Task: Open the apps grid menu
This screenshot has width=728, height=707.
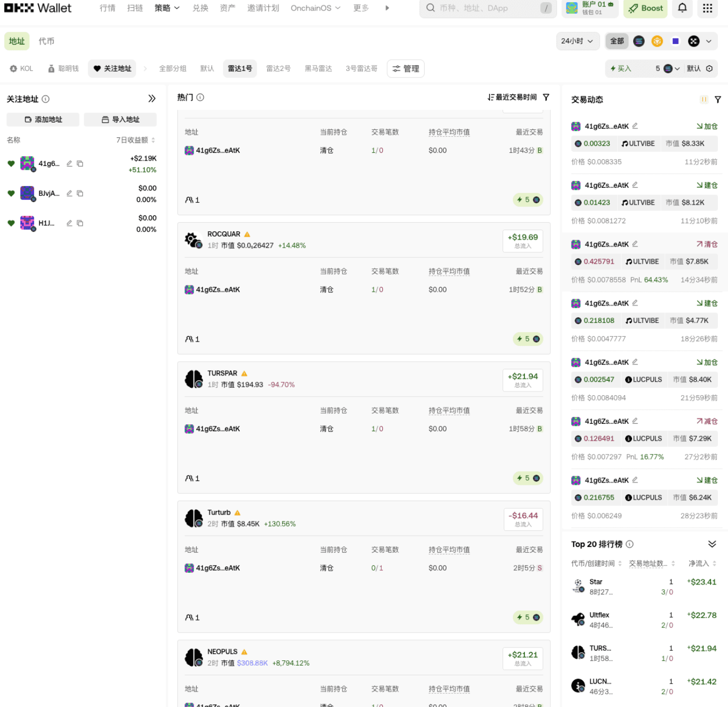Action: coord(707,8)
